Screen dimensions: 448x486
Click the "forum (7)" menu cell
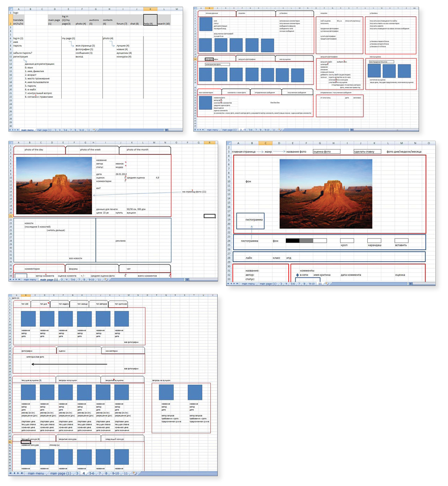122,23
